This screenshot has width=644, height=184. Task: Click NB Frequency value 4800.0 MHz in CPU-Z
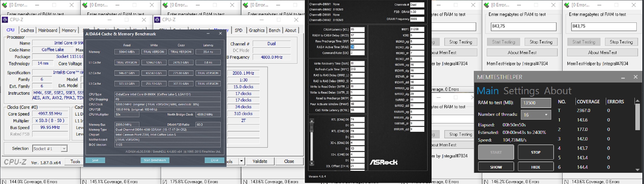coord(271,57)
